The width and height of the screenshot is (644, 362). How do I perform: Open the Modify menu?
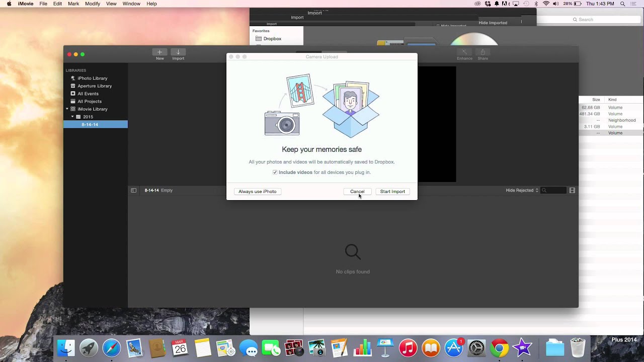tap(93, 4)
